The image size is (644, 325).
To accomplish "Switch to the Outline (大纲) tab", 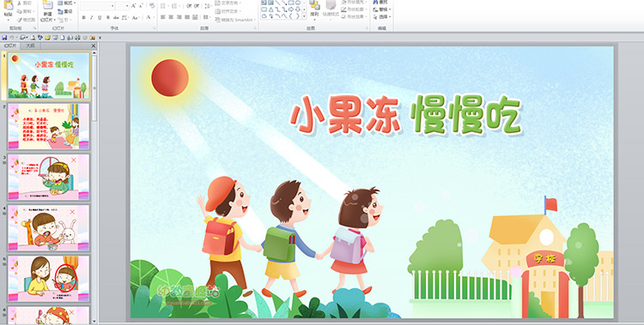I will (x=30, y=46).
